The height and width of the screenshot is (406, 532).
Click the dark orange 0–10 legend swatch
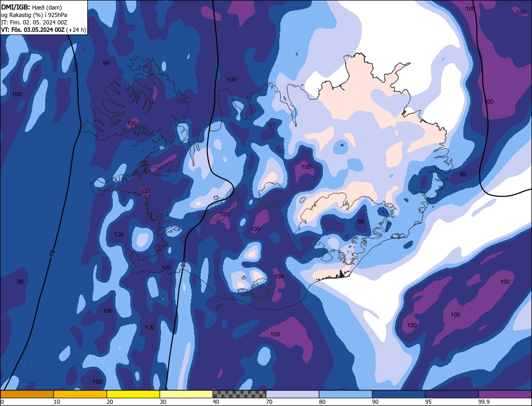tap(27, 394)
